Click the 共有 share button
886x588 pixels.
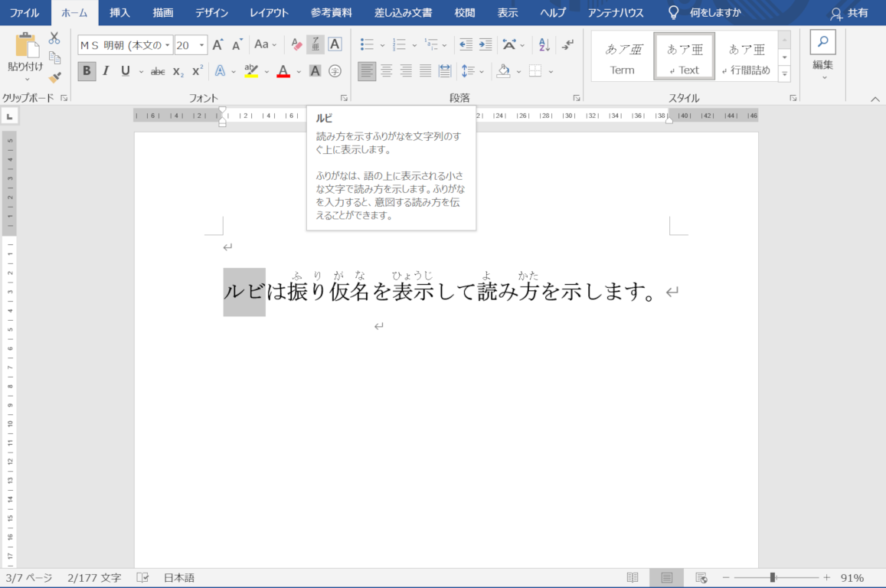850,12
